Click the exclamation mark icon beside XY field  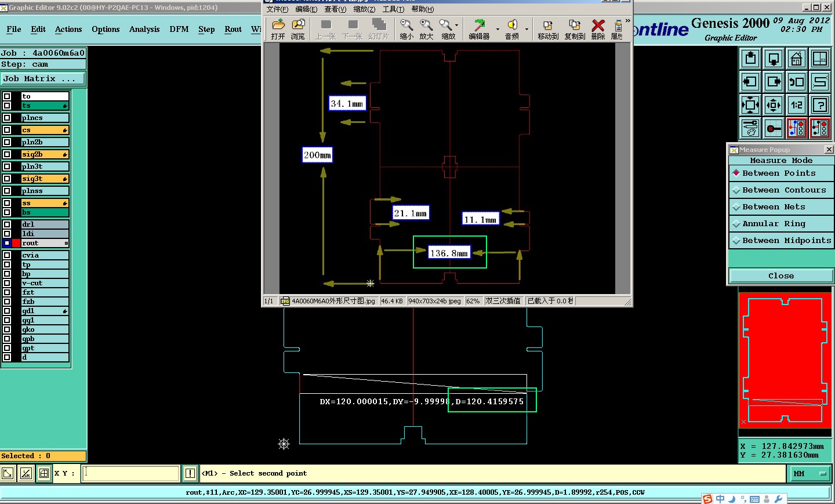click(190, 473)
